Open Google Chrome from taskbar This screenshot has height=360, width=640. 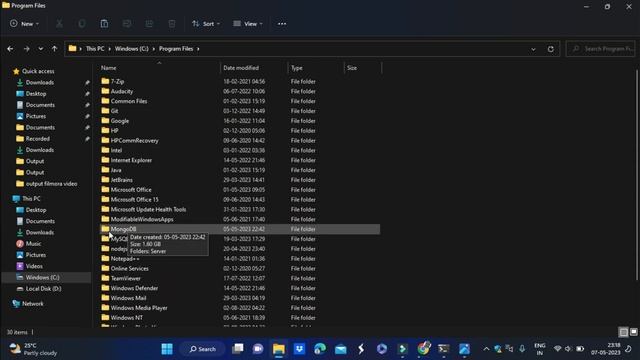[x=423, y=349]
